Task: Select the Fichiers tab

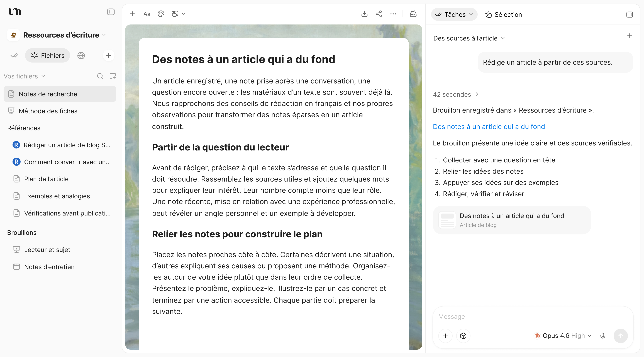Action: [x=48, y=55]
